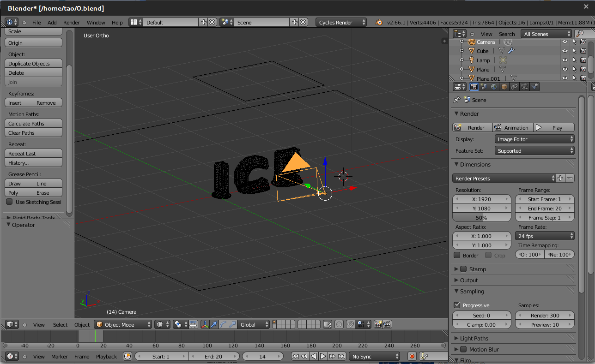Select the scale manipulator icon

232,324
